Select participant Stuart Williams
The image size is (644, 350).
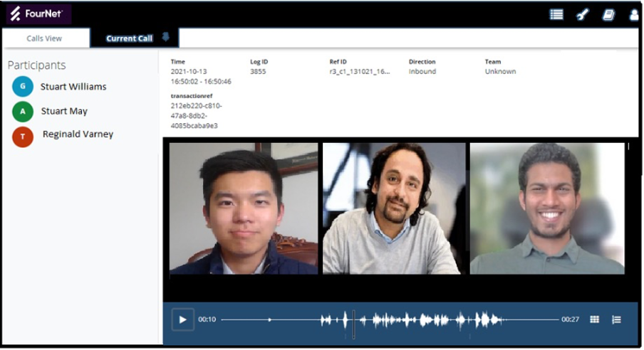(x=73, y=87)
